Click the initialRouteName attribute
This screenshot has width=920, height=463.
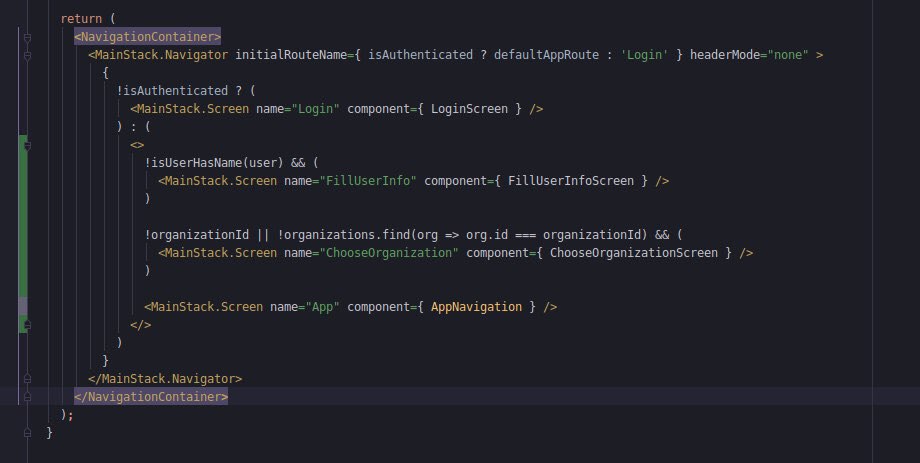291,55
